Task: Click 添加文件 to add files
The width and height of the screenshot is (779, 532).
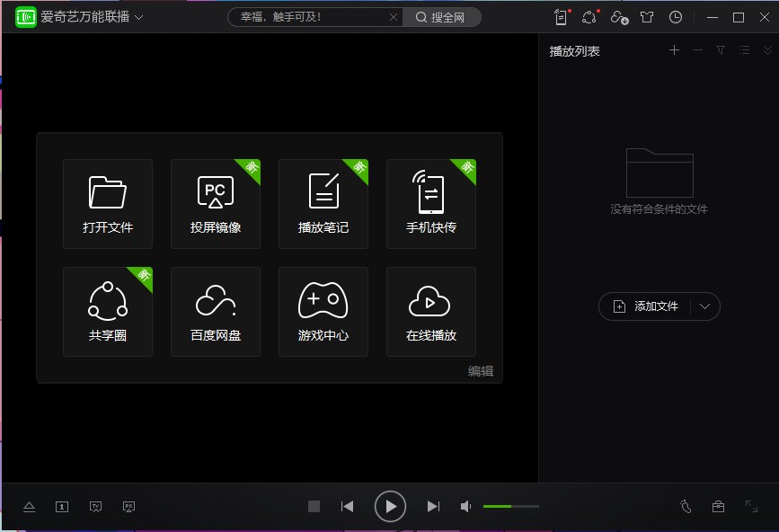Action: point(651,306)
